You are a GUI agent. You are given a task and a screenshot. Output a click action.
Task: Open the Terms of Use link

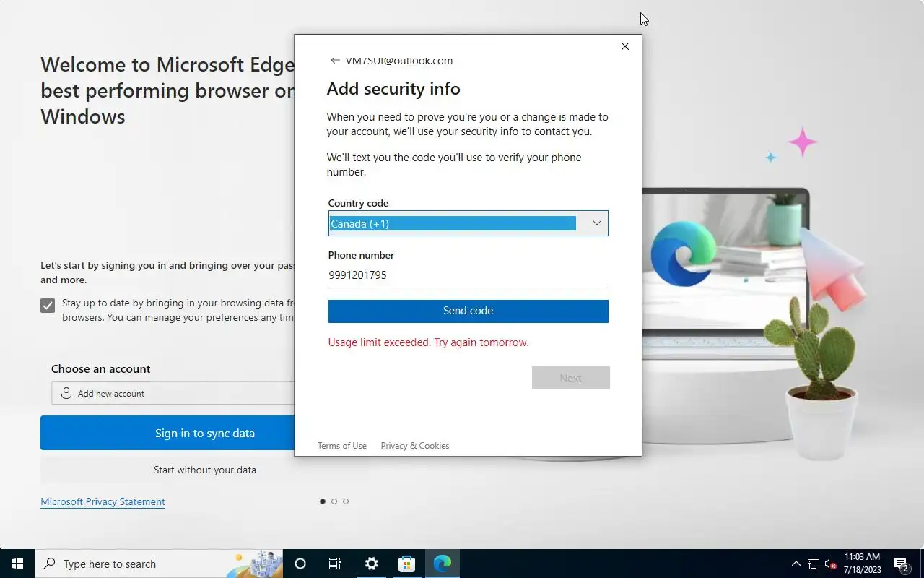(x=342, y=446)
